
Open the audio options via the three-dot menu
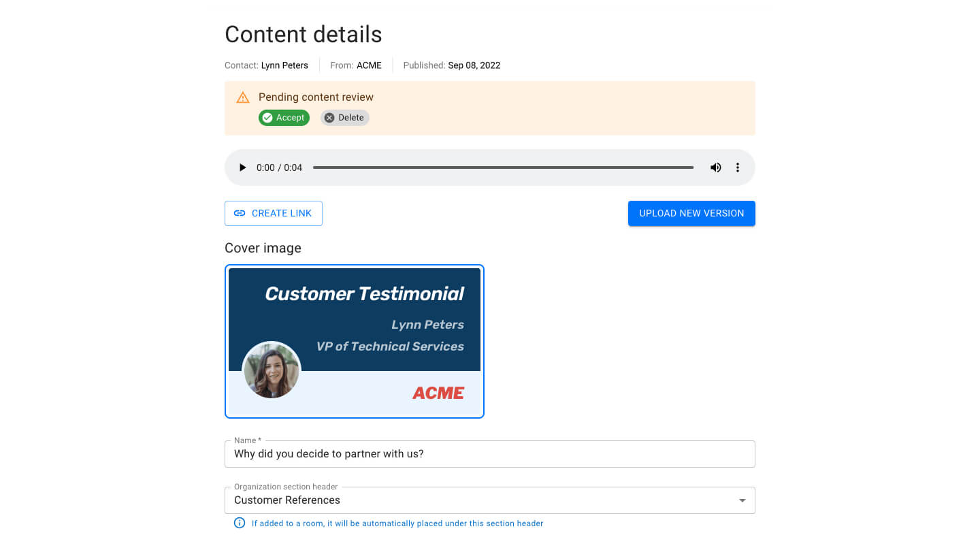coord(738,167)
